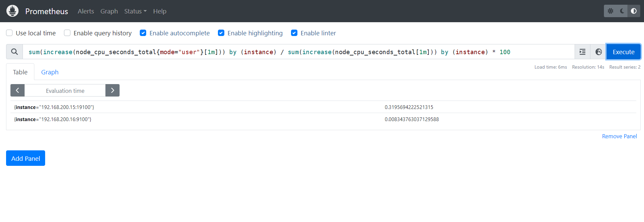This screenshot has height=222, width=644.
Task: Select the auto theme contrast icon
Action: coord(634,11)
